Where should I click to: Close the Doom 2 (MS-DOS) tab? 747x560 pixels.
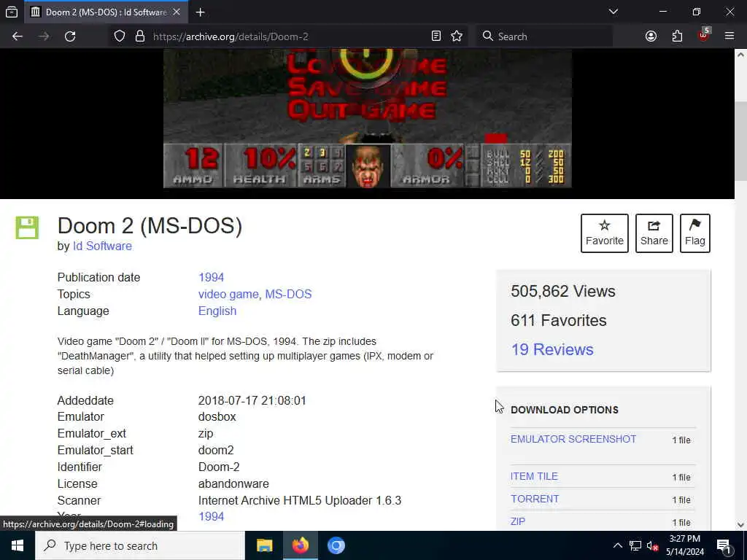177,12
